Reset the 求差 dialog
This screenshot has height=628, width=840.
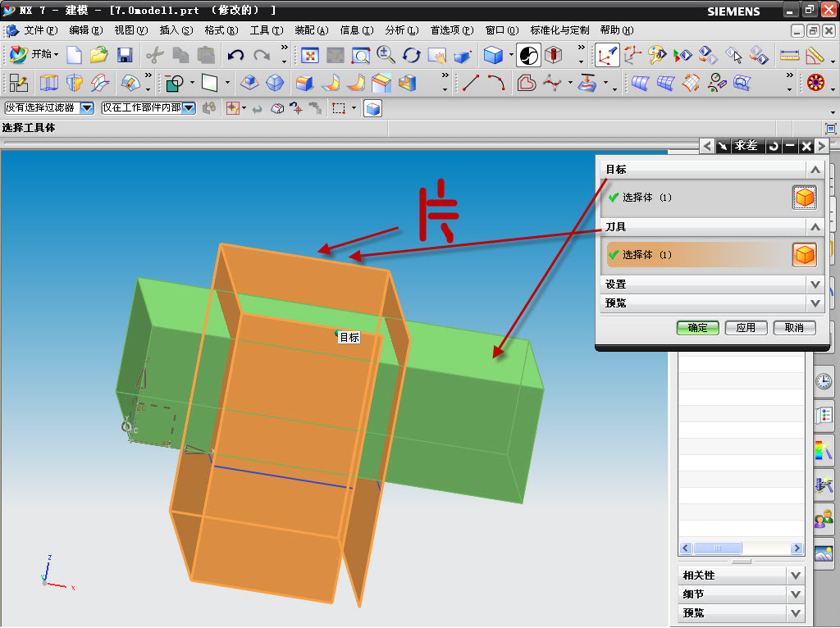[773, 146]
